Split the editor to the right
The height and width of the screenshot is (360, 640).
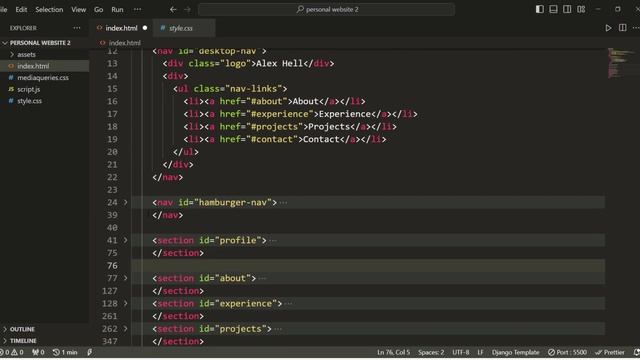(x=622, y=28)
